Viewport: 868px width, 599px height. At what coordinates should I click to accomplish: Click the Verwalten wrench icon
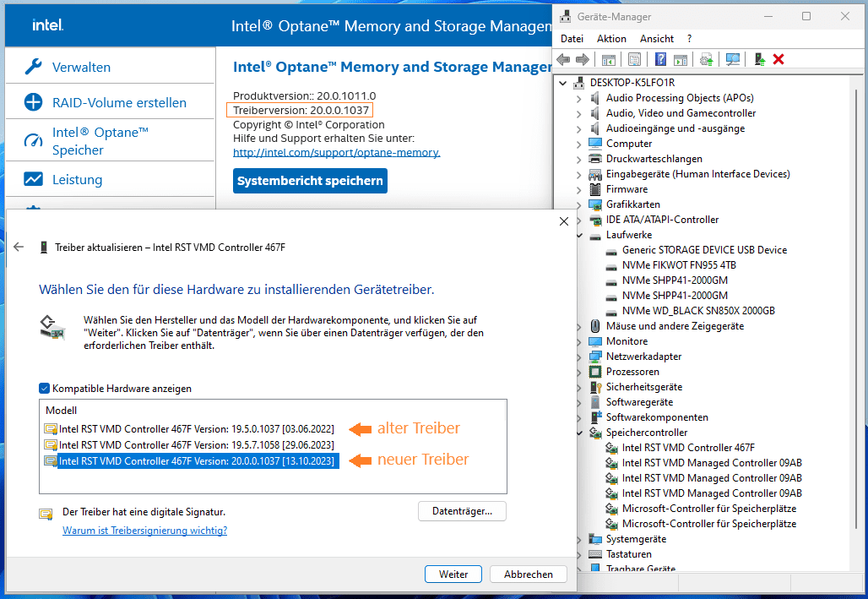coord(33,67)
